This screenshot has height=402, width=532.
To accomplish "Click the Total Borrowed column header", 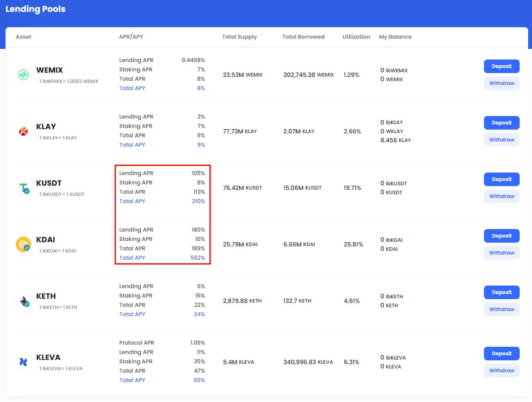I will [303, 37].
